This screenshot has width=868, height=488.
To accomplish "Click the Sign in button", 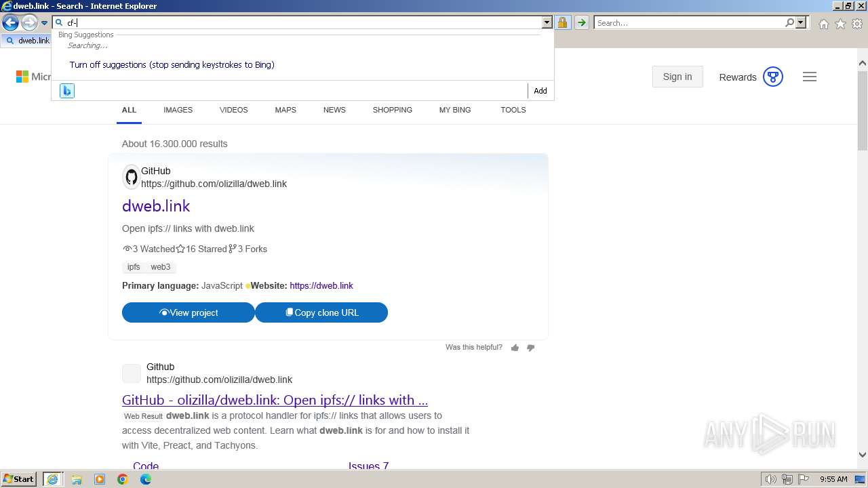I will click(x=677, y=77).
